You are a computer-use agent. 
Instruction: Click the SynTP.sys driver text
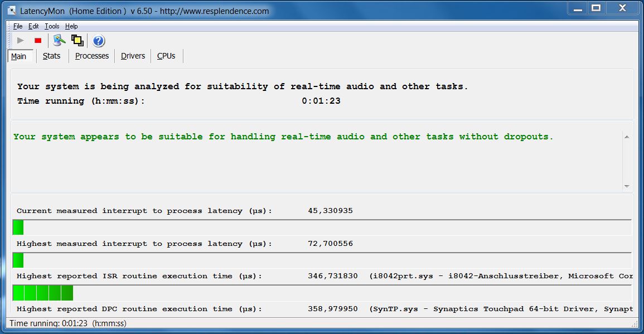coord(501,309)
